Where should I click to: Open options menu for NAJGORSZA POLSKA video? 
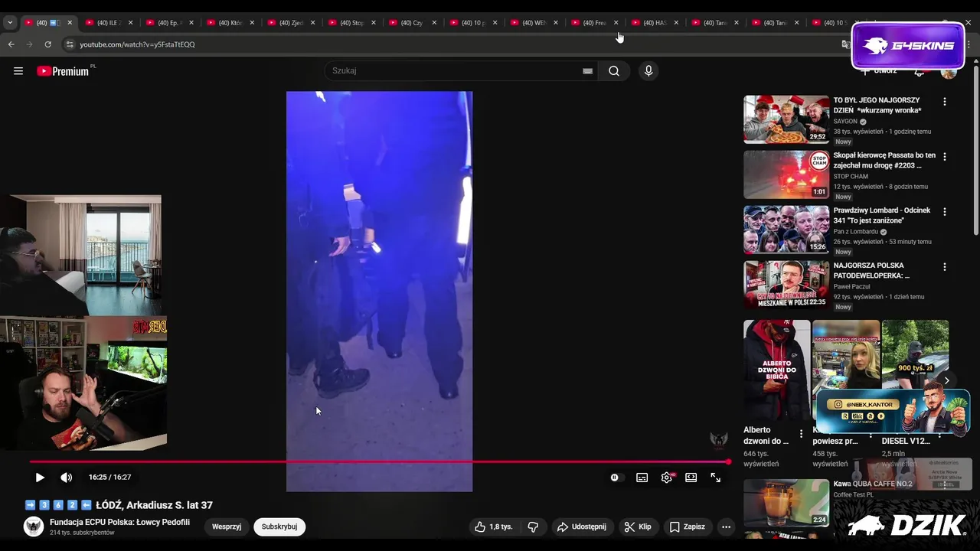point(945,267)
